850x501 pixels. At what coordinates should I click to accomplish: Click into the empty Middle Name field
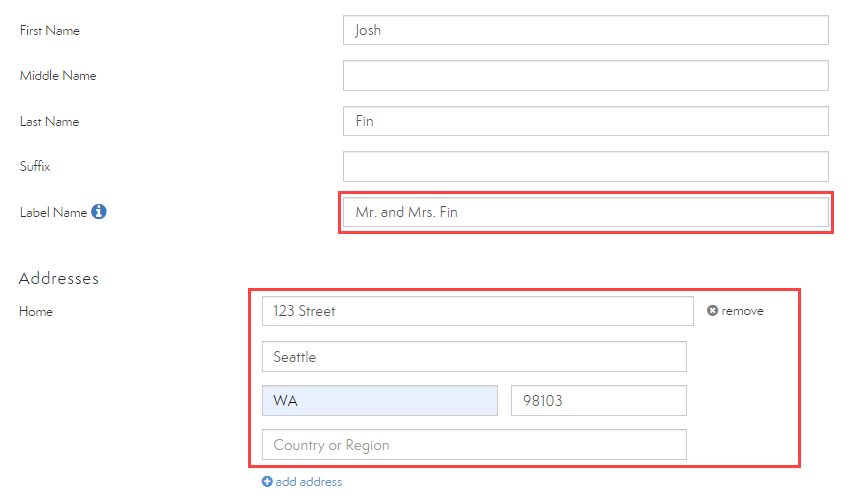point(585,76)
